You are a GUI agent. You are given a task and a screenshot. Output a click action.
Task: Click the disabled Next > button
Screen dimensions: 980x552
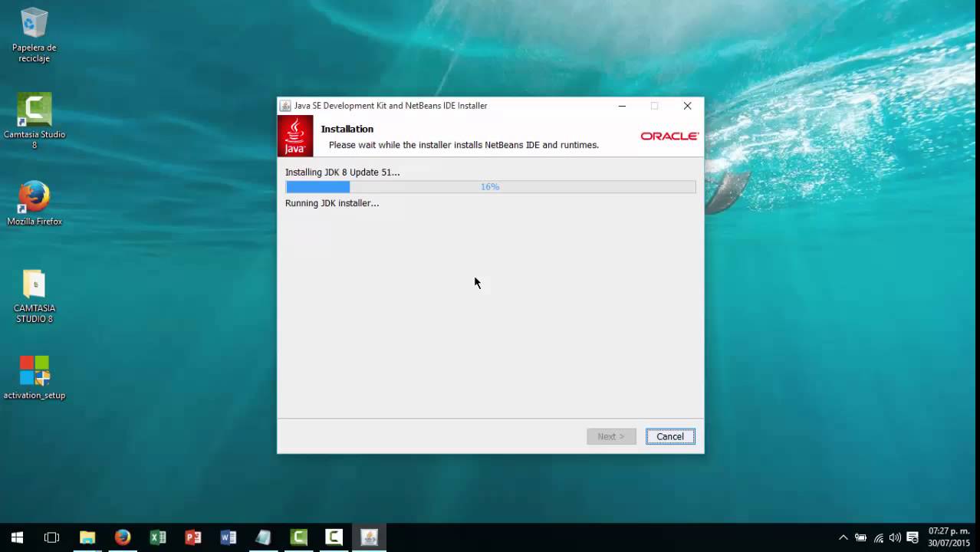611,436
